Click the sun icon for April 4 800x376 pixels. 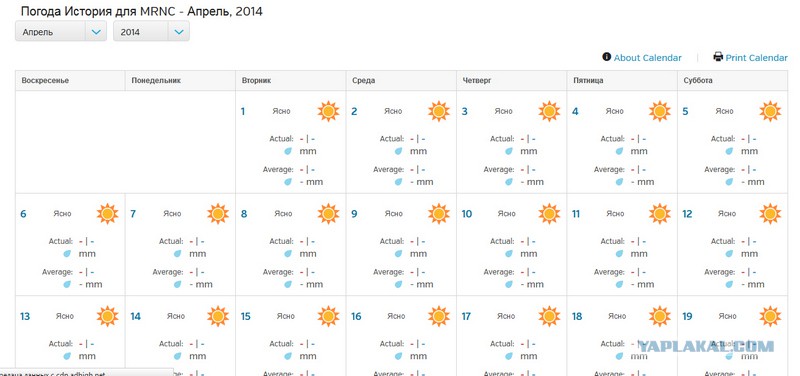pos(660,111)
